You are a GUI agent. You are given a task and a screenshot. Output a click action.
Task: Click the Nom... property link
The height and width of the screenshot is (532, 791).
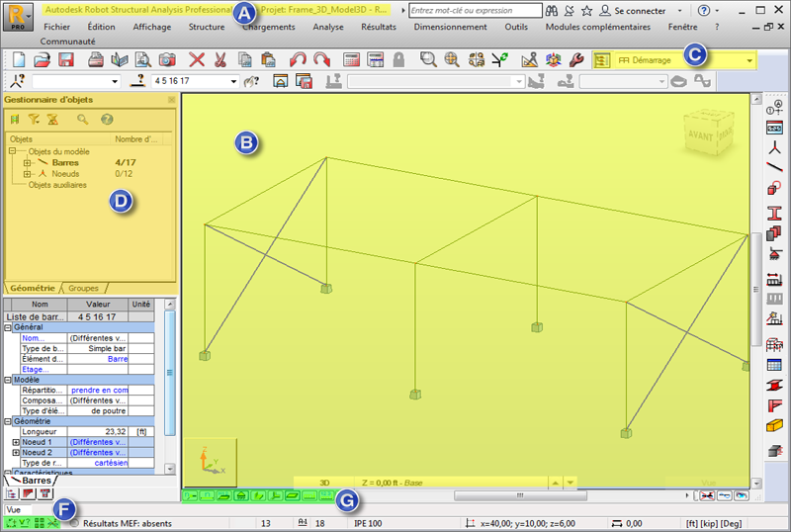click(33, 338)
